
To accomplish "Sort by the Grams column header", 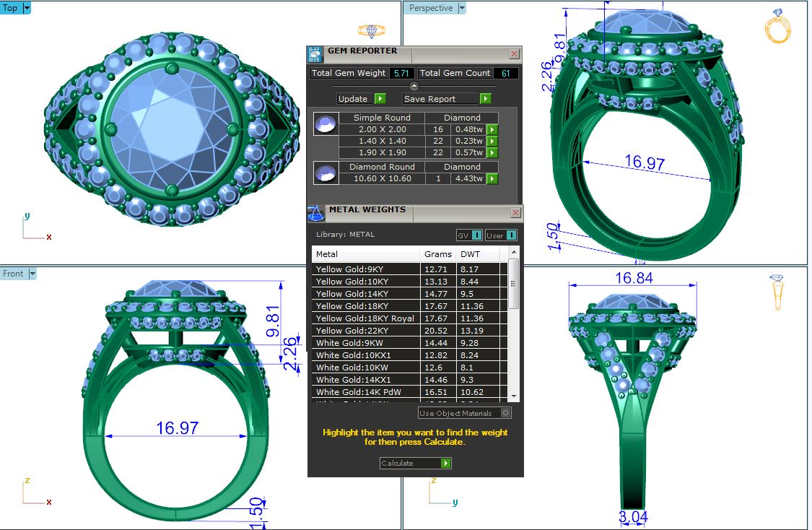I will point(438,254).
